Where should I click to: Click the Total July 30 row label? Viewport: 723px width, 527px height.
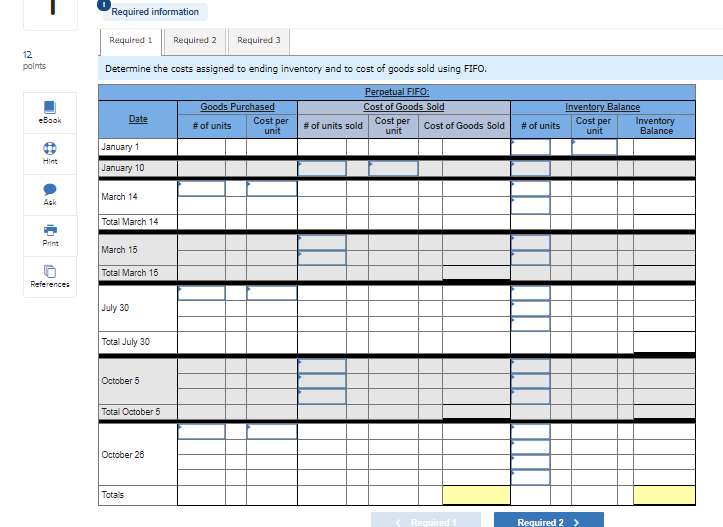[x=125, y=342]
